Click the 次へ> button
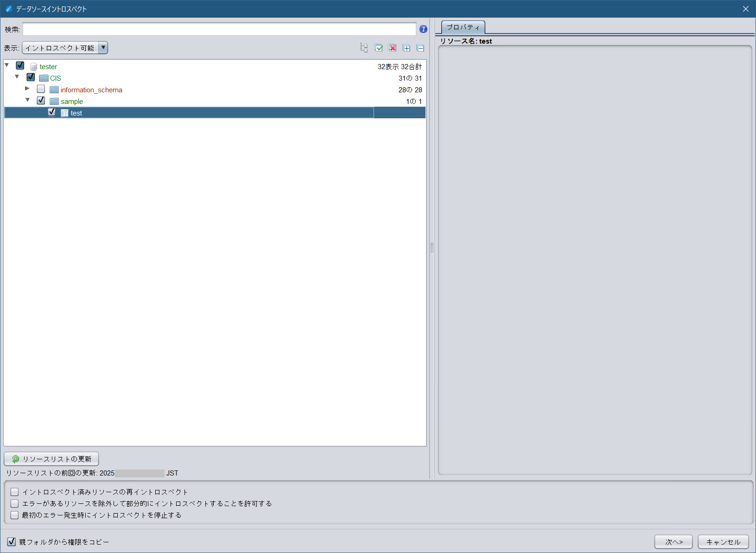 [673, 542]
